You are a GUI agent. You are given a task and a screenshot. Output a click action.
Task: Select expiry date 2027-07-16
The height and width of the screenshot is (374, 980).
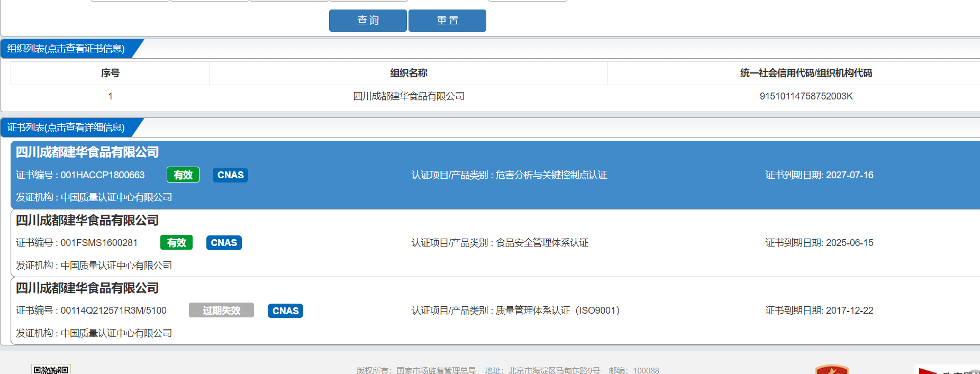pos(849,175)
